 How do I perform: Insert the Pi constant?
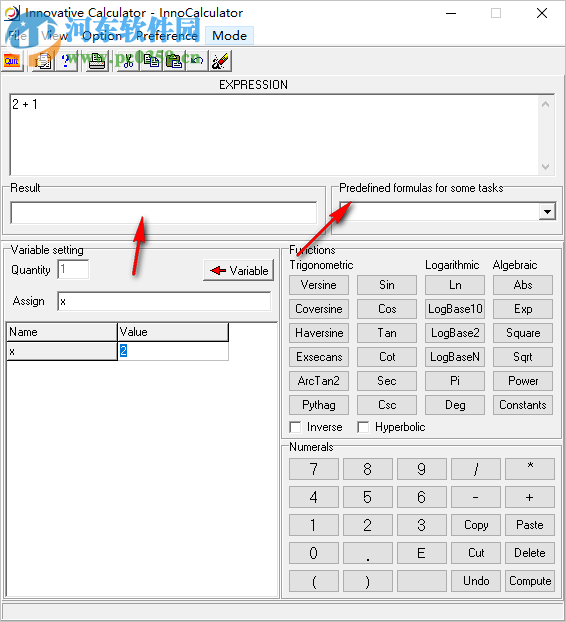(455, 381)
